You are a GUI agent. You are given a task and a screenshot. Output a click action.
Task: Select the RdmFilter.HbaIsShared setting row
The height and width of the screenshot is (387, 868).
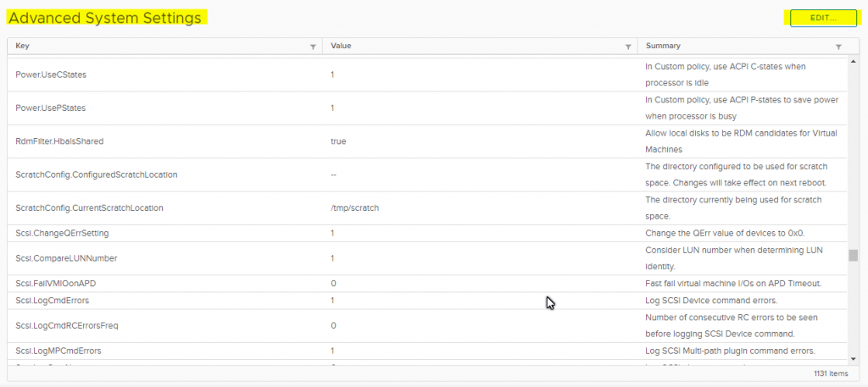click(427, 141)
